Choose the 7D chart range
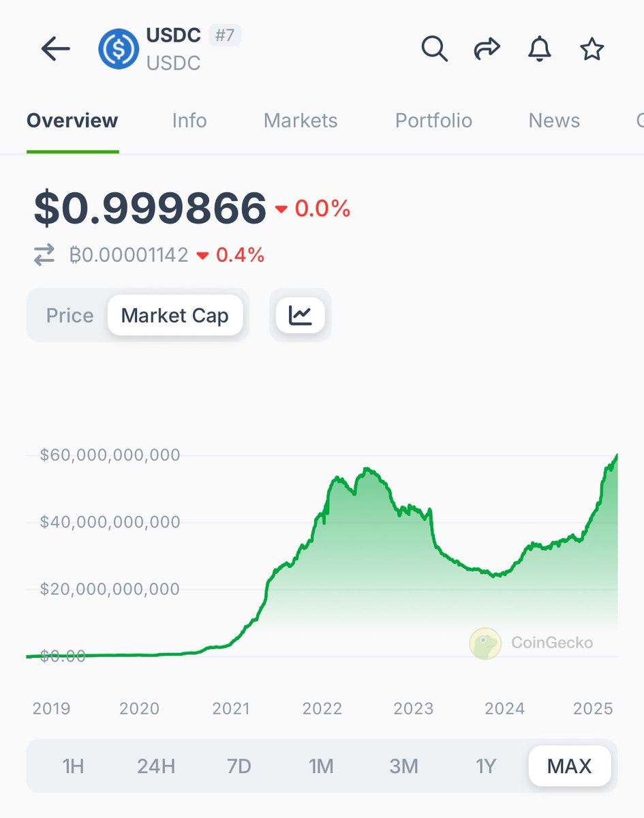Screen dimensions: 644x818 [239, 766]
